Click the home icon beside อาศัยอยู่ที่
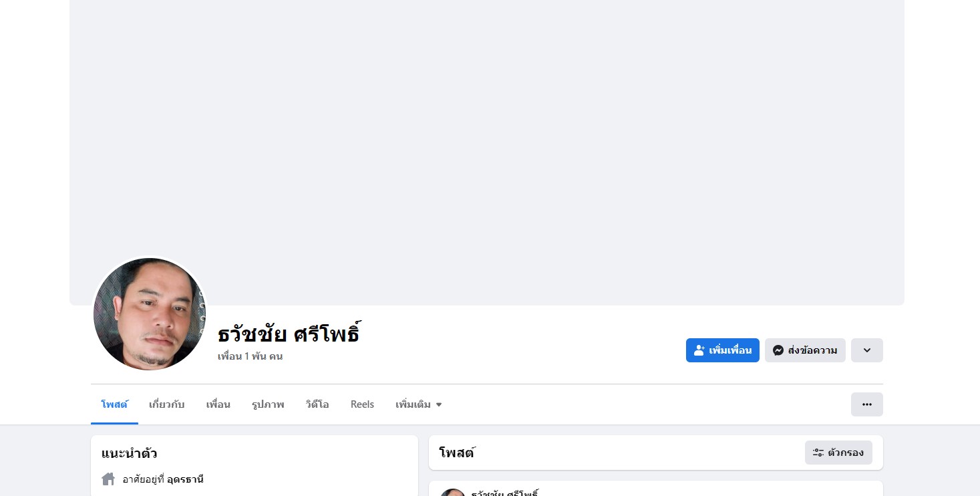 pos(108,479)
